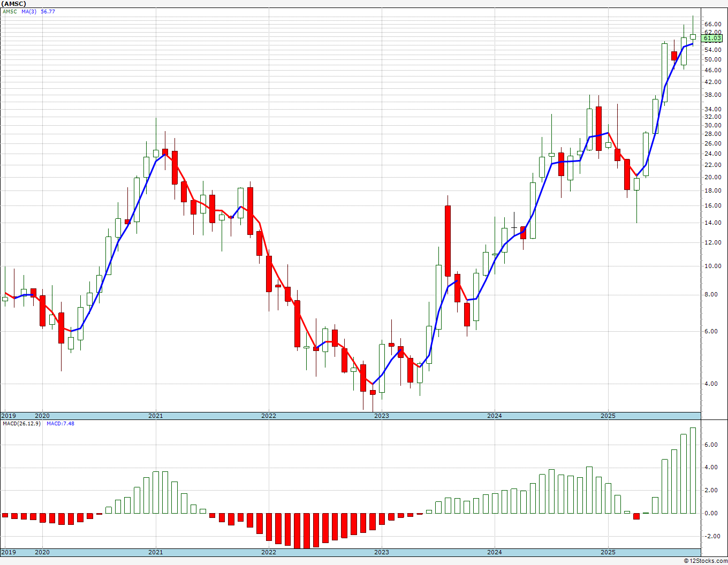Click the 4.00 price axis label
This screenshot has width=728, height=565.
pos(711,384)
